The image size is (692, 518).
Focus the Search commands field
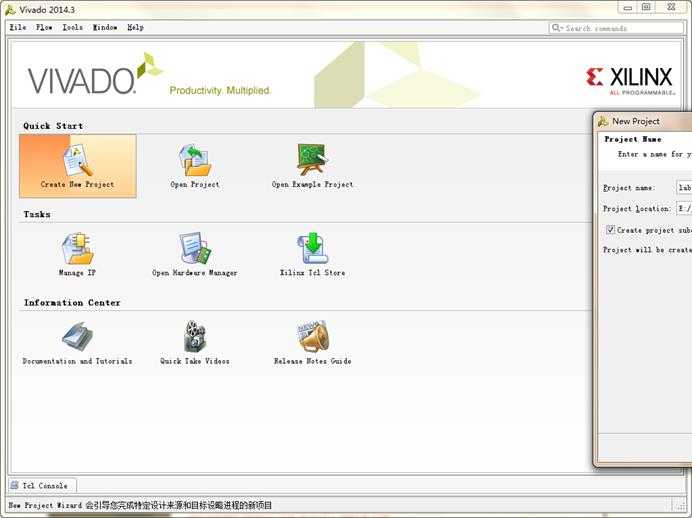616,28
